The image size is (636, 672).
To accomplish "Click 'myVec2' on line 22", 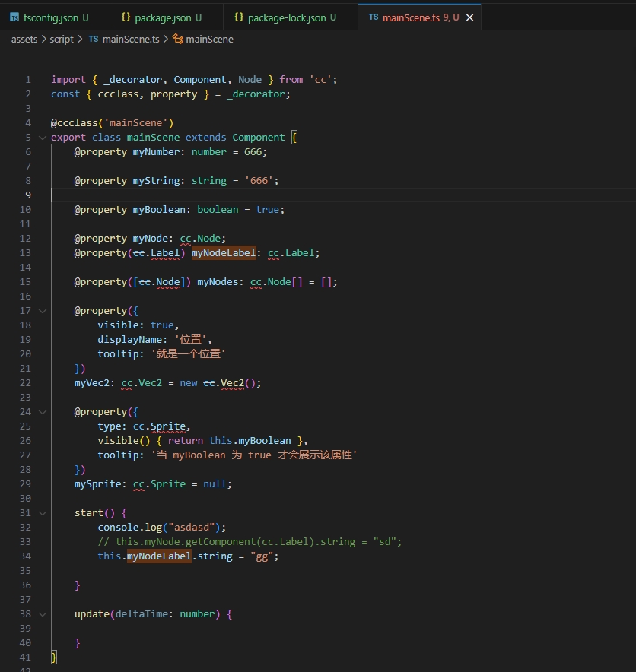I will tap(92, 382).
